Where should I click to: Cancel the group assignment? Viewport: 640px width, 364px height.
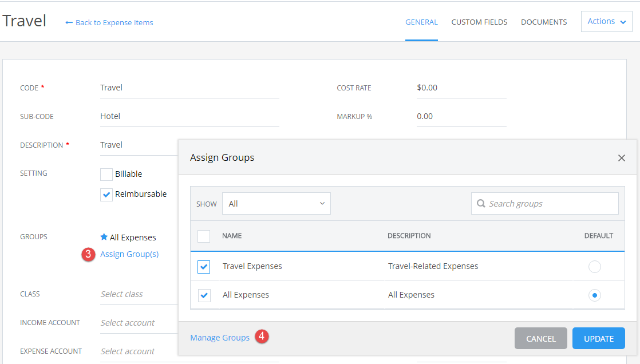pyautogui.click(x=540, y=338)
